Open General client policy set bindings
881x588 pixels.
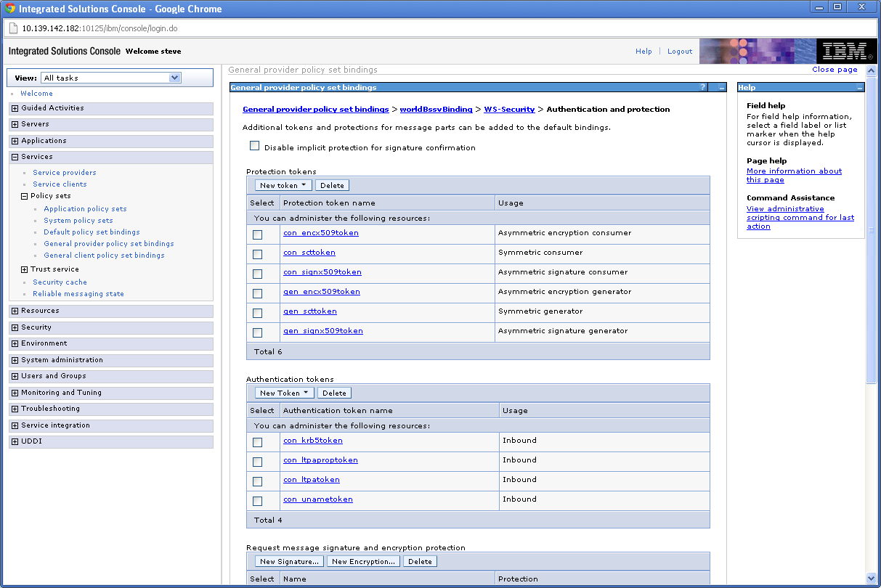104,256
